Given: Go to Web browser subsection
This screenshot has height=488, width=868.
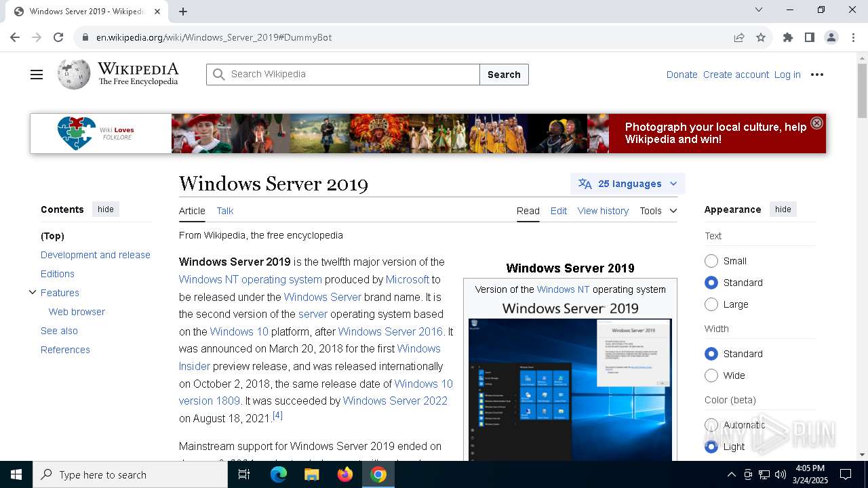Looking at the screenshot, I should (x=77, y=312).
